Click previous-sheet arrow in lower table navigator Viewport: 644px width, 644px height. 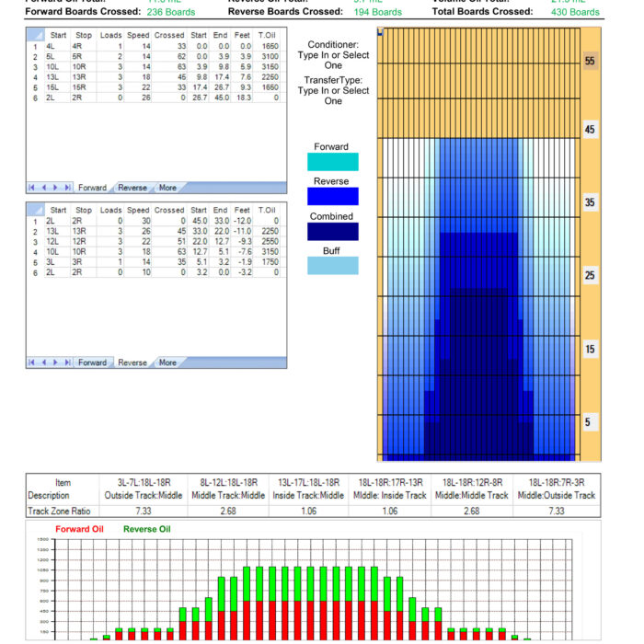click(x=43, y=362)
